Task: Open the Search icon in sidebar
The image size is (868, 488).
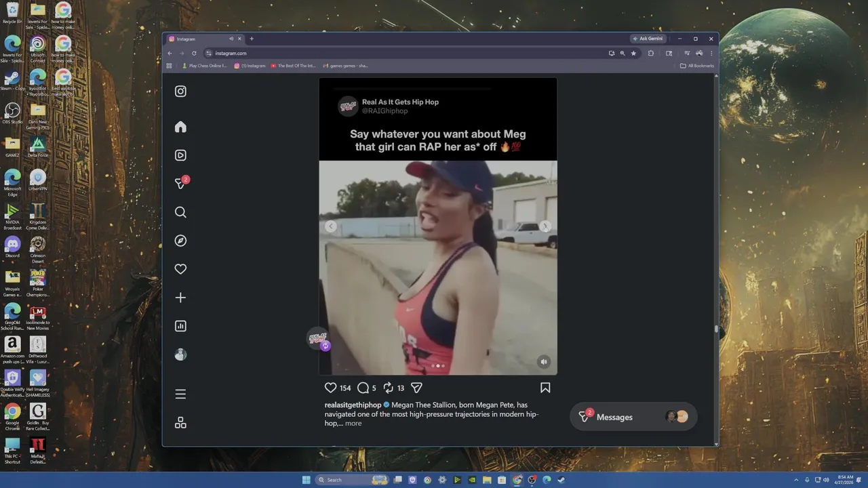Action: tap(180, 212)
